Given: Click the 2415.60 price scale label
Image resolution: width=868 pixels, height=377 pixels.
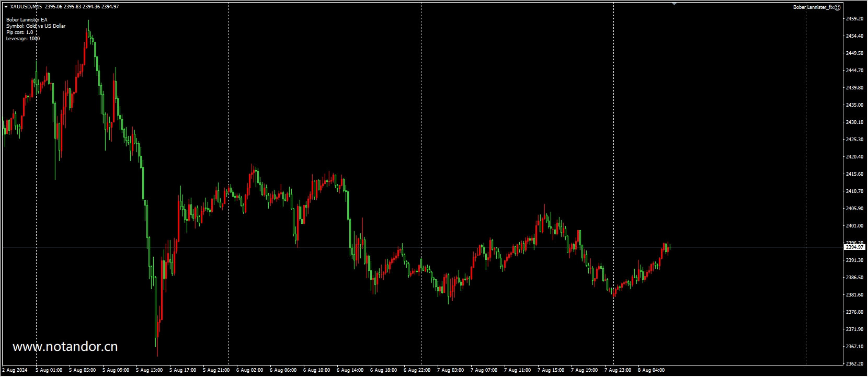Looking at the screenshot, I should click(x=854, y=174).
